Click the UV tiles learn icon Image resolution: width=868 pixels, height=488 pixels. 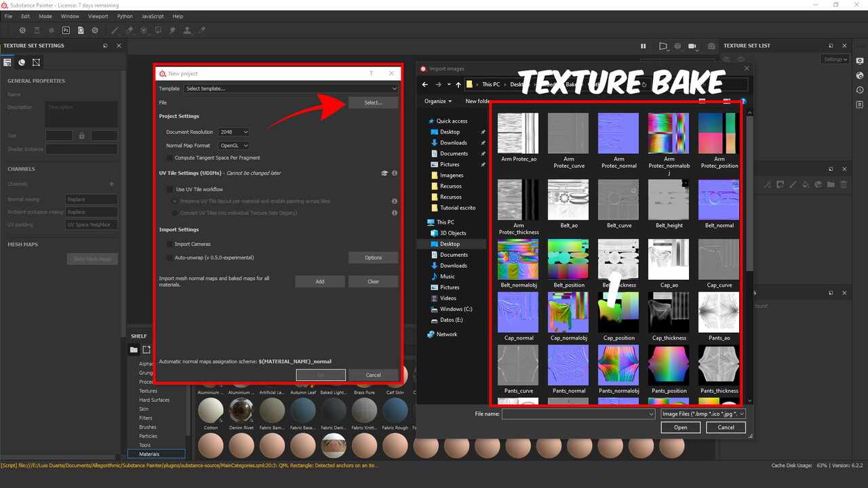(x=384, y=173)
